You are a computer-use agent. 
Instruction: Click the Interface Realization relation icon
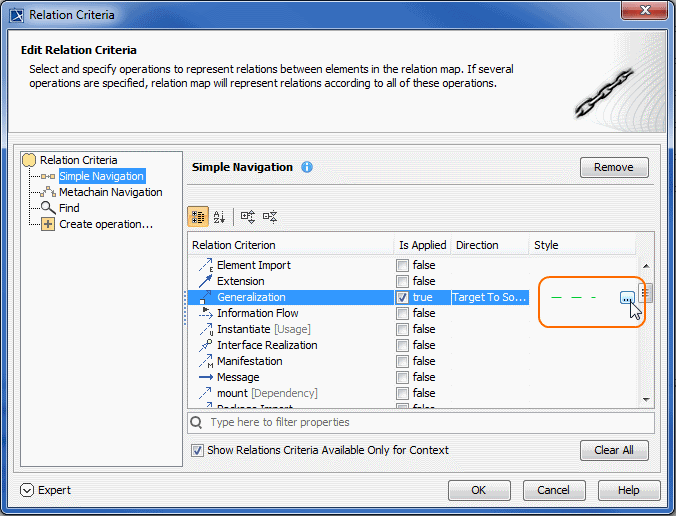206,345
